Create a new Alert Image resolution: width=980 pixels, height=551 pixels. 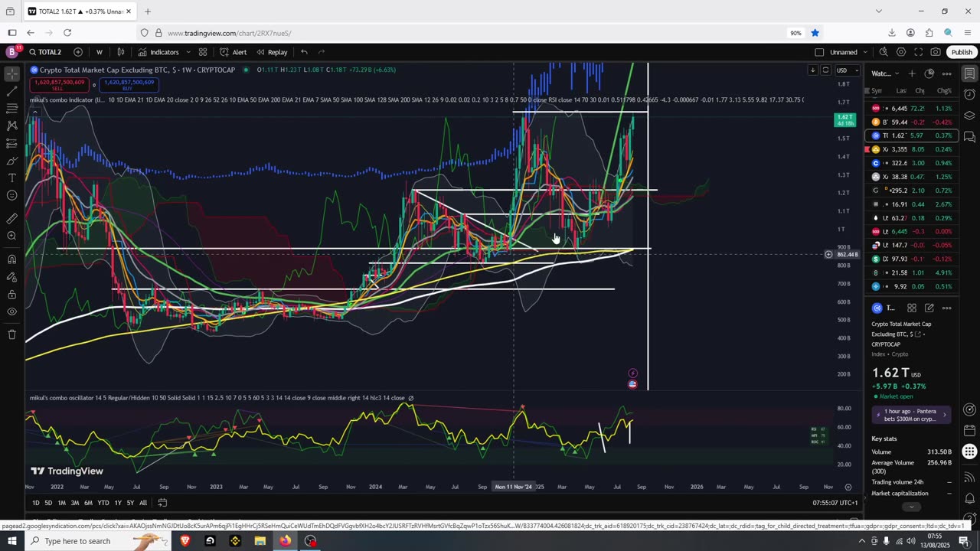pyautogui.click(x=233, y=52)
